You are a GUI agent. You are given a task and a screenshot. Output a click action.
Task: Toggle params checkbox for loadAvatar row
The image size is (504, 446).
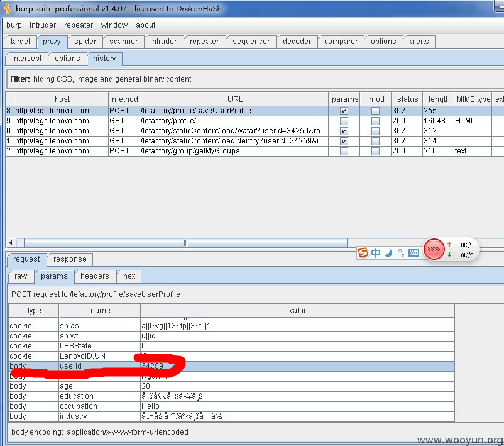click(344, 131)
